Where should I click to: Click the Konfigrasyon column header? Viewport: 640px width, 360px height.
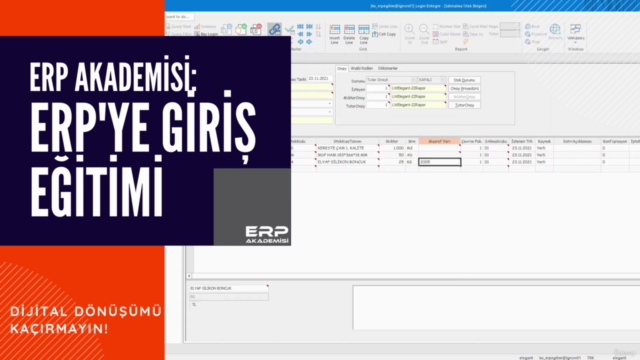click(x=615, y=141)
